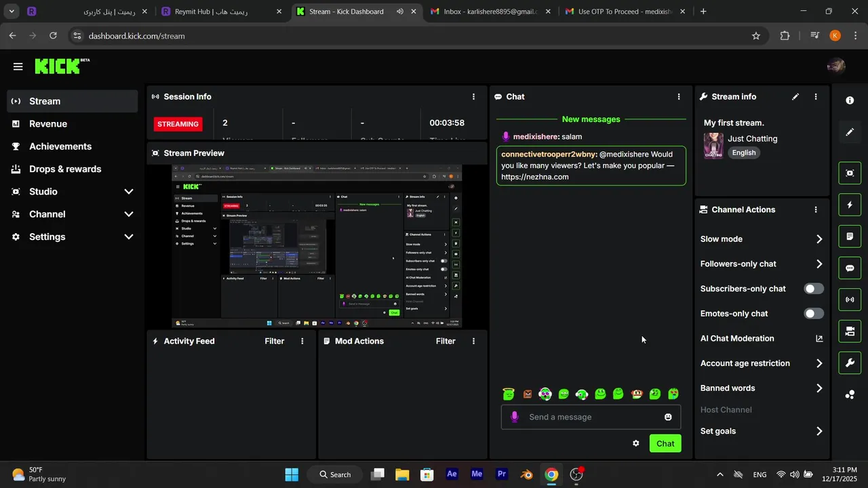Open Windows Start menu
The width and height of the screenshot is (868, 488).
tap(292, 474)
